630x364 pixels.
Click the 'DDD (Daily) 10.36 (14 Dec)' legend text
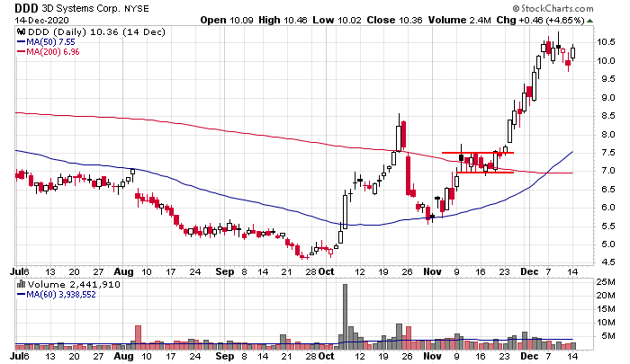[96, 32]
